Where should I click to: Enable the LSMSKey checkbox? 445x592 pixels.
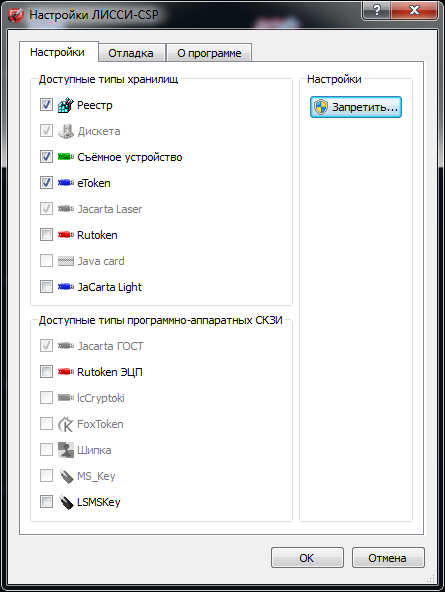point(46,502)
